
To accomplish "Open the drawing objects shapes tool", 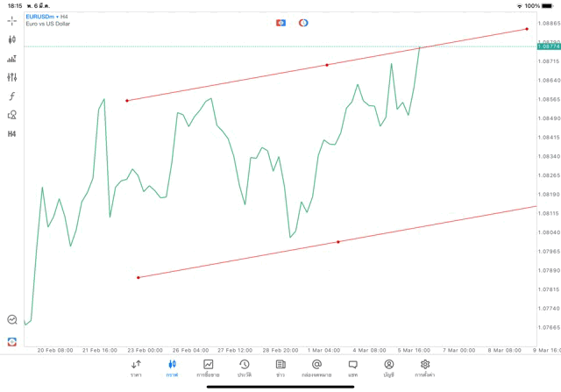I will point(12,115).
